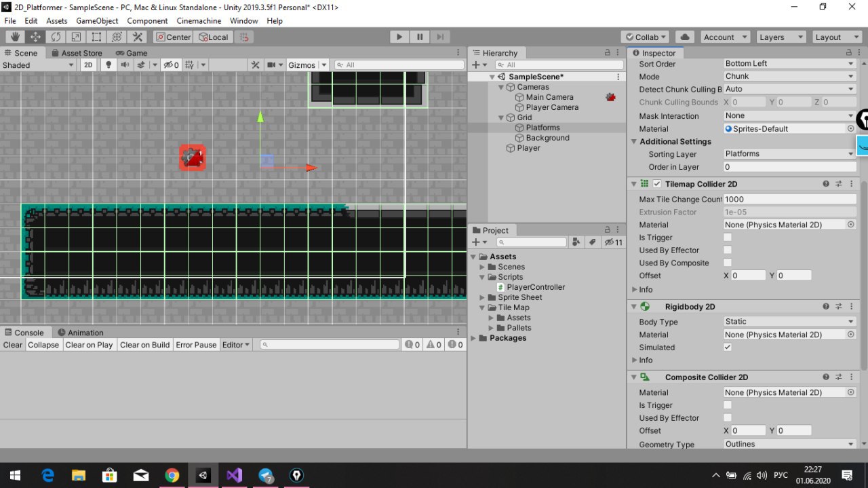Screen dimensions: 868x488
Task: Open the Geometry Type Outlines dropdown
Action: coord(790,445)
